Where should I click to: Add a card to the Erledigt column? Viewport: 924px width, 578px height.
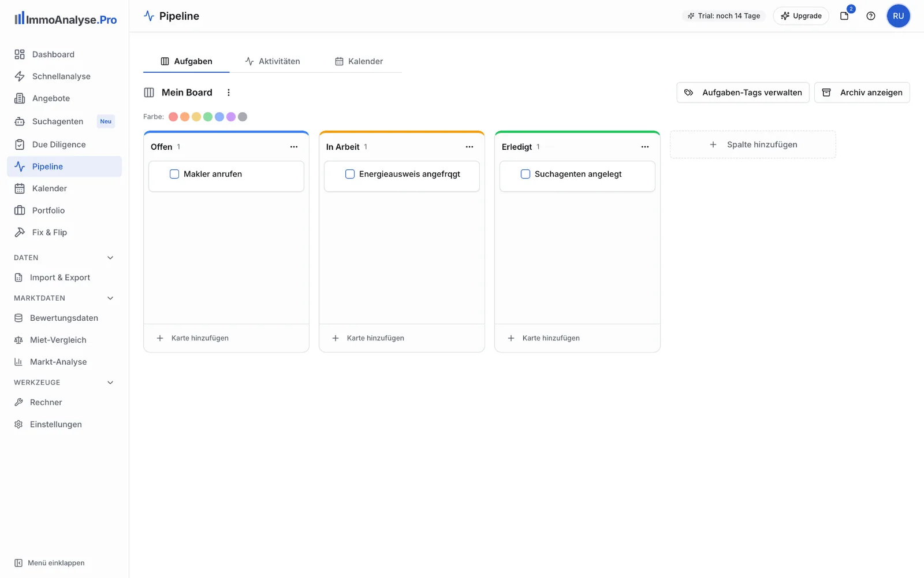point(577,338)
